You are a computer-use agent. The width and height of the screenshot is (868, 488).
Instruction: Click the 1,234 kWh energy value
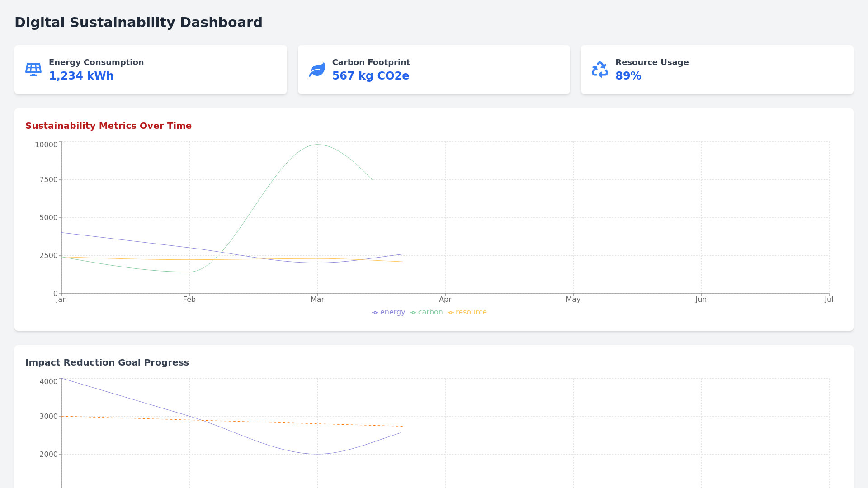81,76
